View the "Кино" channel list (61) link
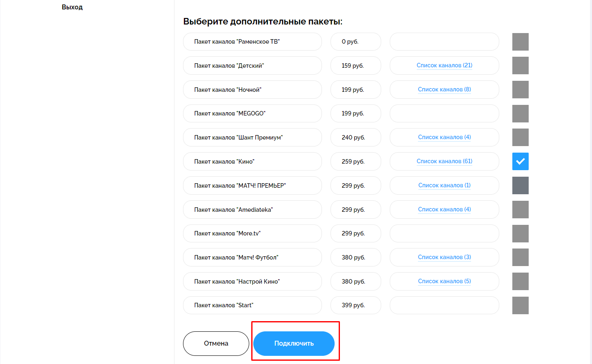 tap(444, 161)
